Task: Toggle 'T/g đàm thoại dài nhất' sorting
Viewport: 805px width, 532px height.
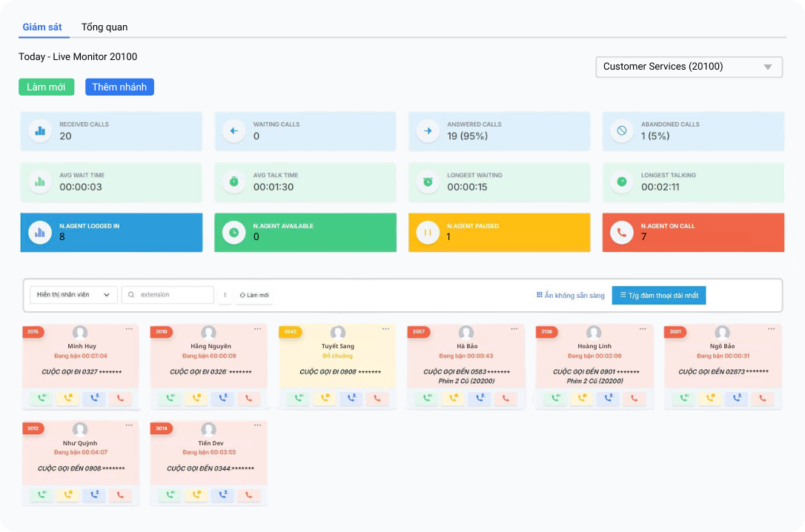Action: (x=659, y=295)
